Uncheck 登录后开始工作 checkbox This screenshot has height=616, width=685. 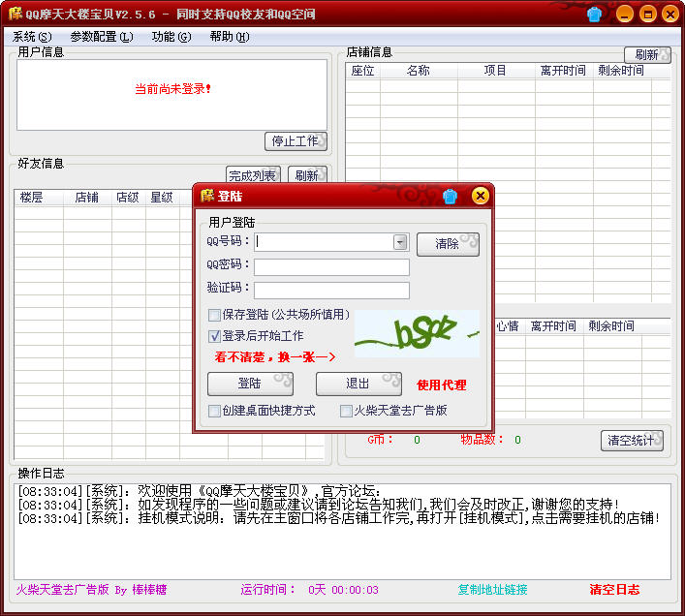click(214, 336)
